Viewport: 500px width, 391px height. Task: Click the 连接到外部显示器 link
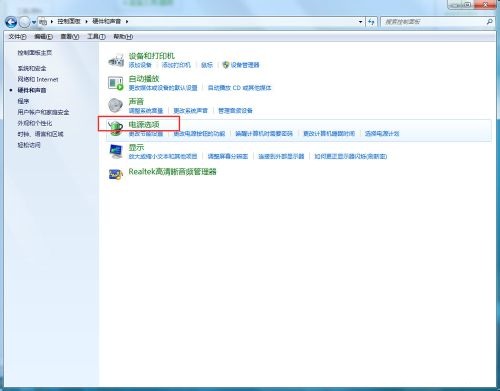[281, 156]
